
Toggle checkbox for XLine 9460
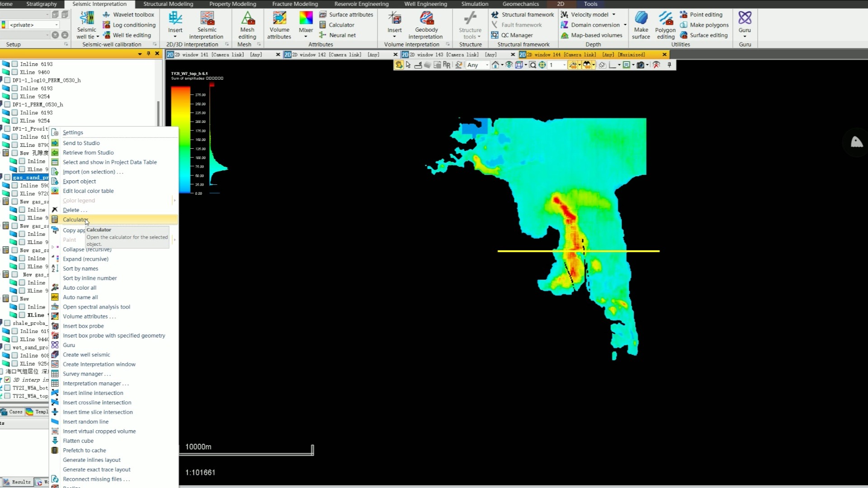(15, 72)
